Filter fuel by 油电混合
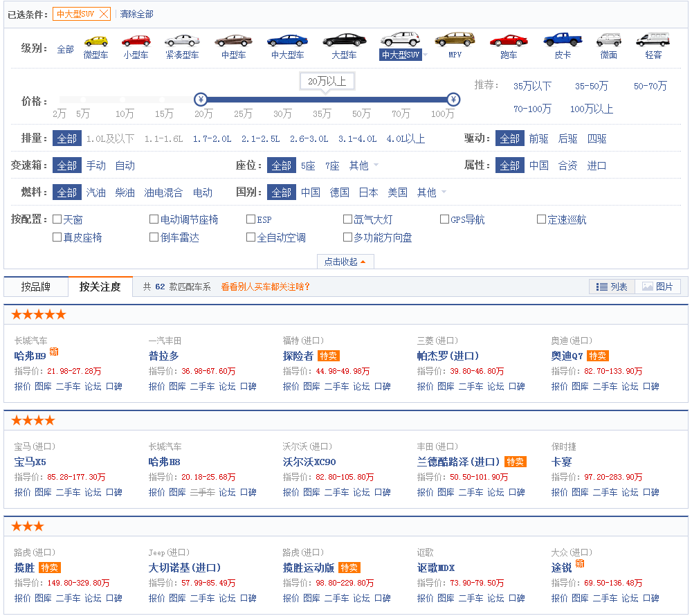Viewport: 692px width, 616px height. (x=163, y=192)
